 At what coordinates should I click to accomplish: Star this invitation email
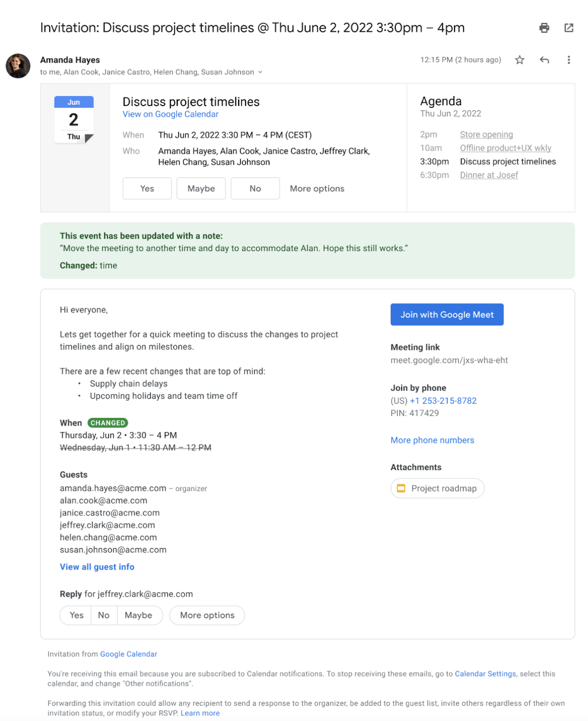coord(519,60)
